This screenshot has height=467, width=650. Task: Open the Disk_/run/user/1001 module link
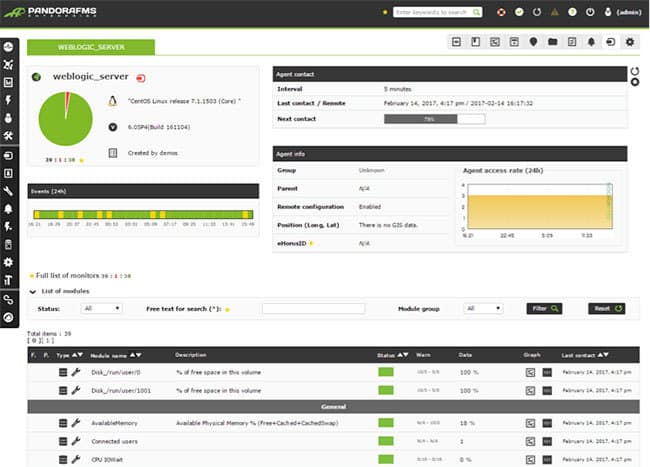click(x=121, y=390)
